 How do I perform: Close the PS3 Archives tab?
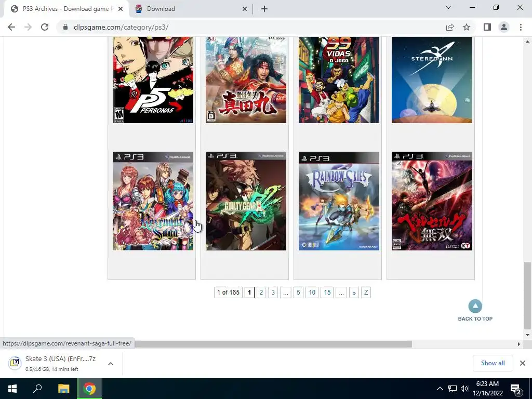coord(121,9)
